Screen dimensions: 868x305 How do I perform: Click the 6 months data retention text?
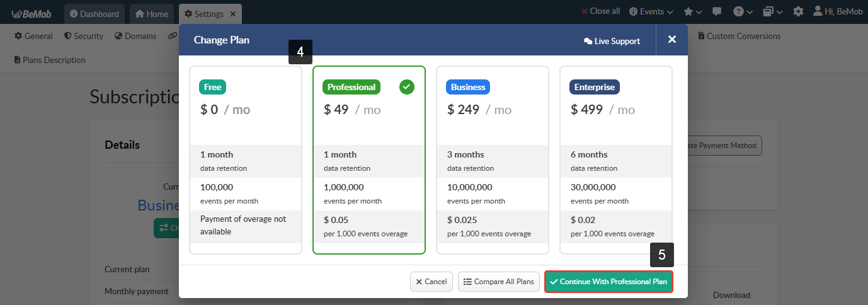click(x=590, y=154)
